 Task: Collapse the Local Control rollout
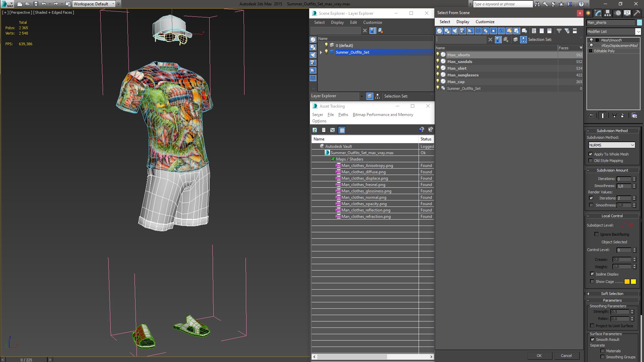612,216
